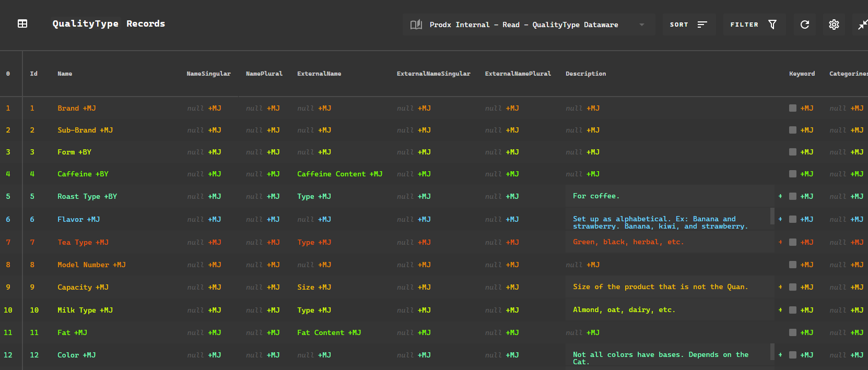Click the 'Caffeine Content +MJ' cell
Viewport: 868px width, 370px height.
tap(340, 174)
